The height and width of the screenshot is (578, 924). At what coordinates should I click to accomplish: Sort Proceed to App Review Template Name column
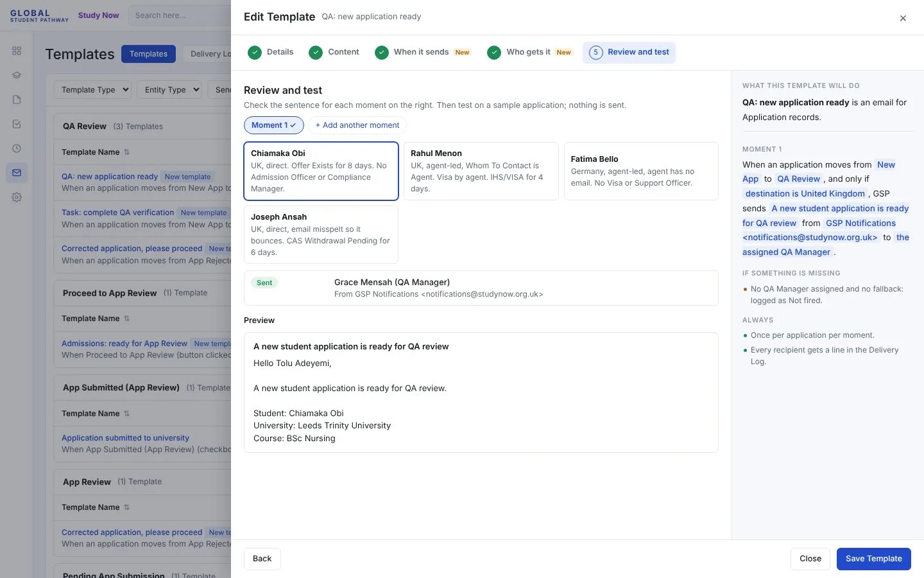pos(126,319)
